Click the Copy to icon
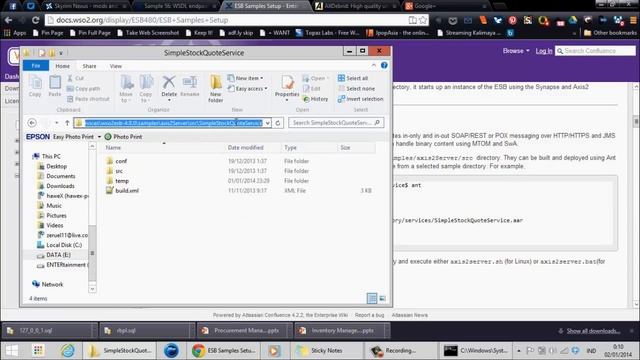 pos(146,88)
